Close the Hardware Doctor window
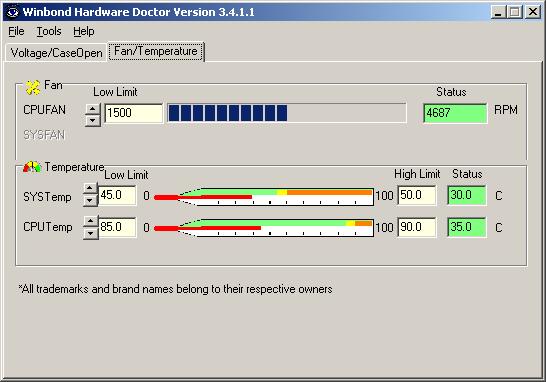The width and height of the screenshot is (546, 382). (x=533, y=12)
